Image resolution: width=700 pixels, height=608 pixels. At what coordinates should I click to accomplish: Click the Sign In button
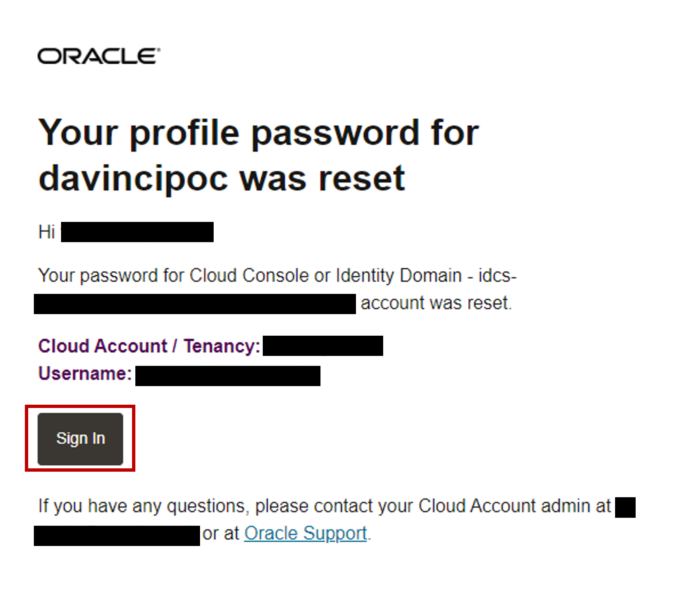[x=80, y=439]
